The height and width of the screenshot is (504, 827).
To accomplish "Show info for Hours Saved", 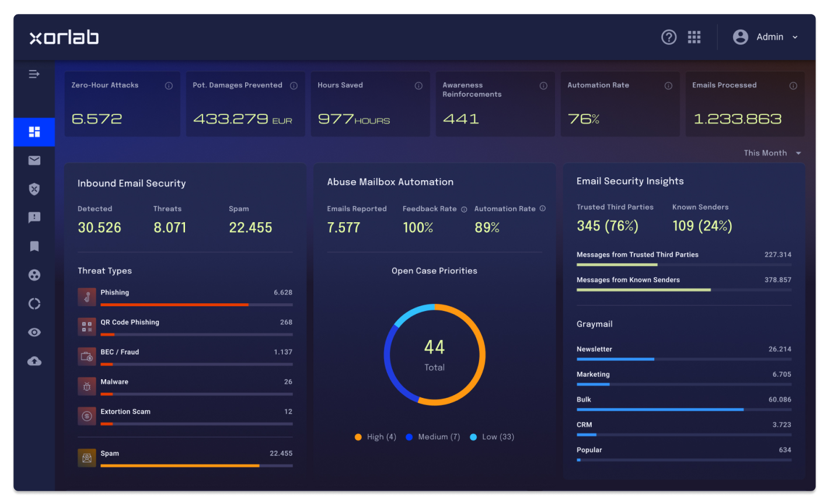I will (418, 86).
